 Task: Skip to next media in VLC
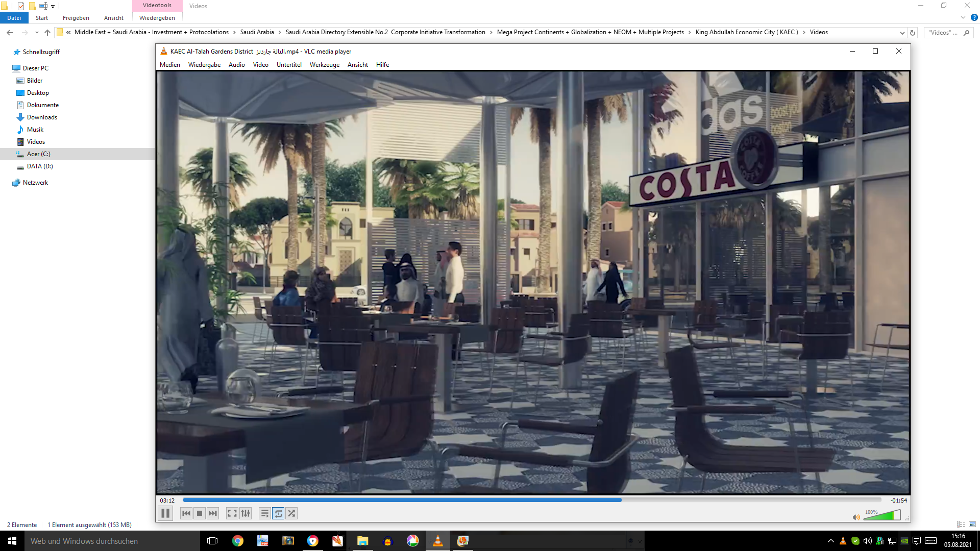pyautogui.click(x=213, y=513)
